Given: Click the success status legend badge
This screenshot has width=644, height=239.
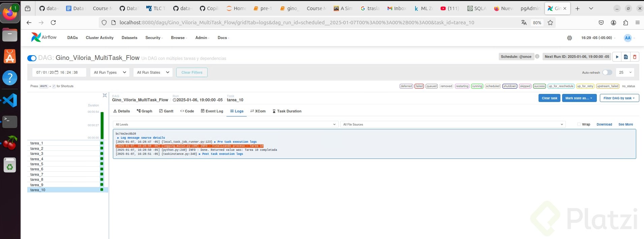Looking at the screenshot, I should click(x=539, y=86).
